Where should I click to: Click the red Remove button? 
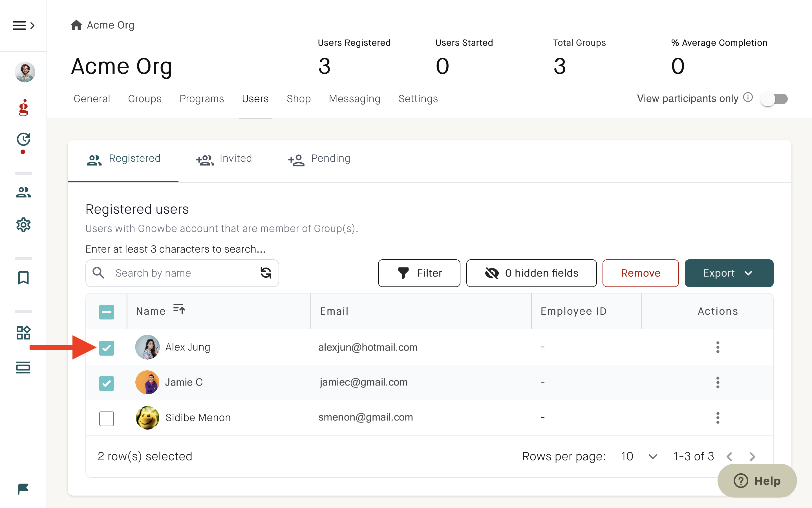coord(641,273)
